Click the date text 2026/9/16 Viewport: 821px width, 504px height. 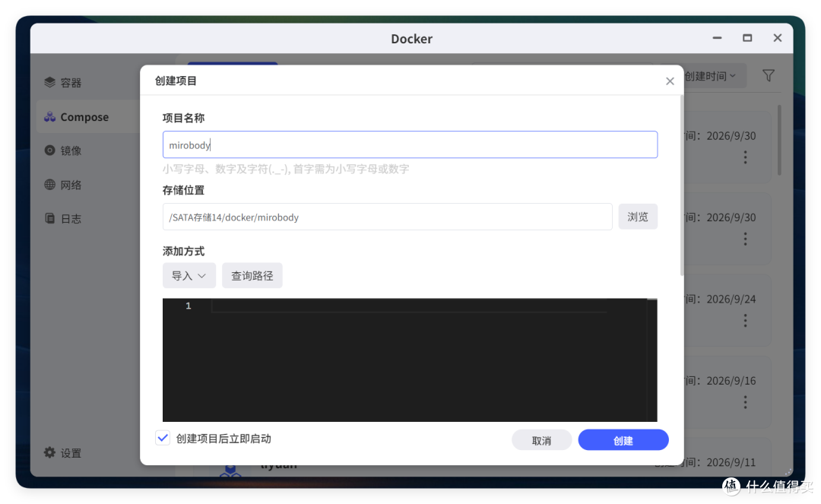pyautogui.click(x=731, y=381)
